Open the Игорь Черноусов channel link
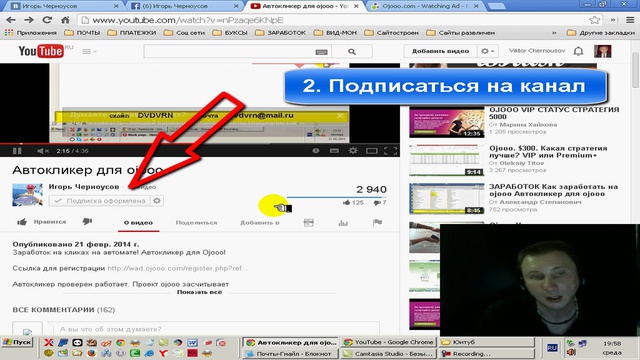This screenshot has width=640, height=360. click(x=84, y=187)
